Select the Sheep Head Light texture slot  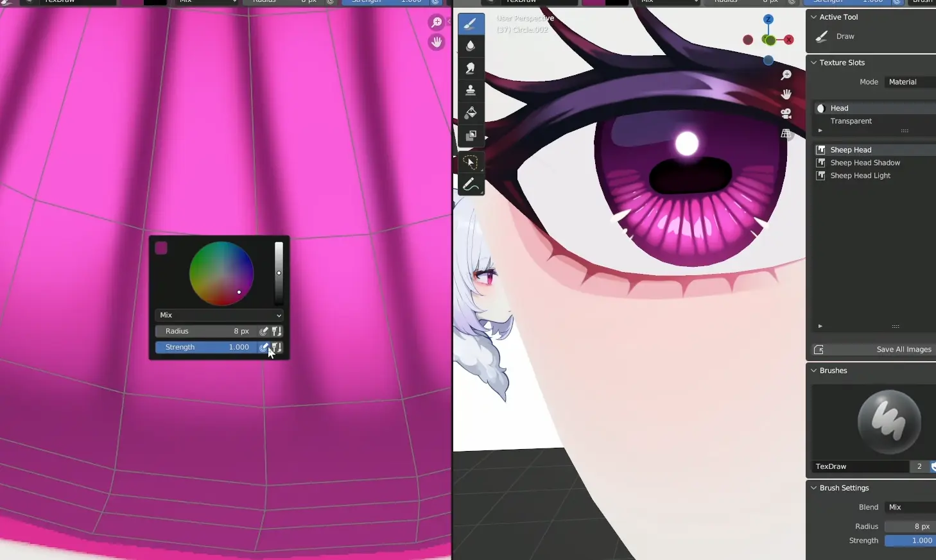point(860,176)
